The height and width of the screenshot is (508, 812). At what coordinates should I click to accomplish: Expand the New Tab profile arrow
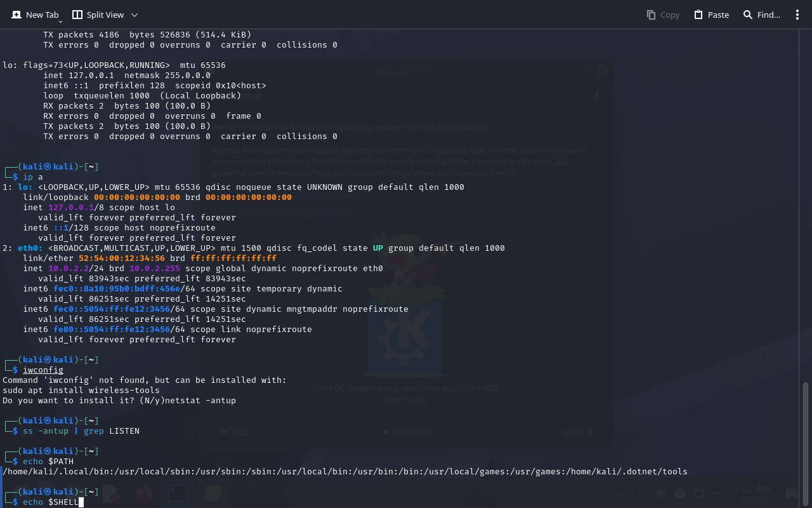(x=60, y=22)
